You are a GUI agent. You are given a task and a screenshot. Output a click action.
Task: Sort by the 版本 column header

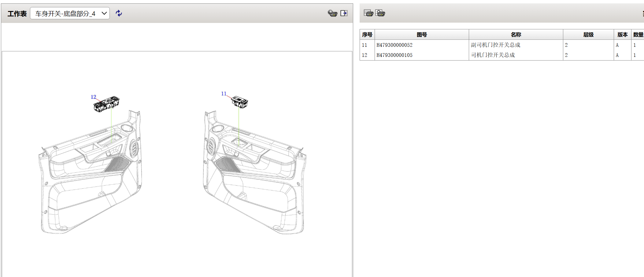click(622, 35)
